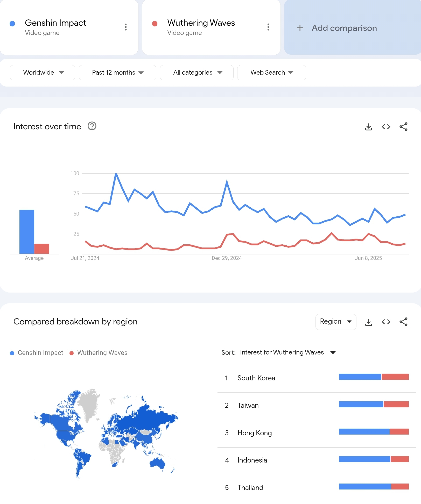Select South Korea in the region list
The image size is (421, 504).
pyautogui.click(x=317, y=378)
